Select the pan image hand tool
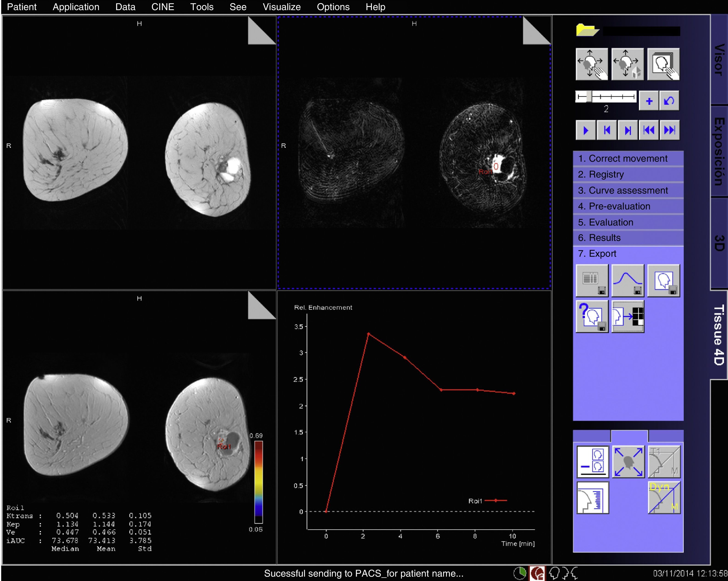The width and height of the screenshot is (728, 581). [x=592, y=64]
